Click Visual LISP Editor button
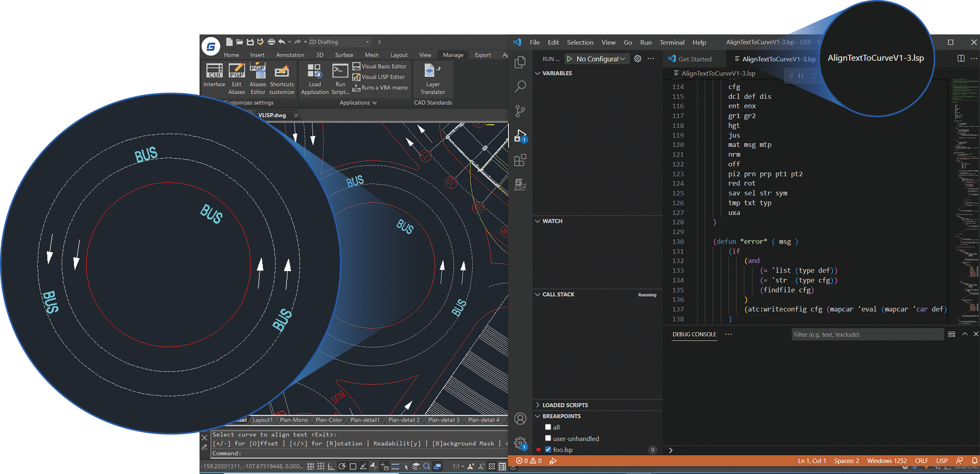This screenshot has width=980, height=474. (379, 77)
